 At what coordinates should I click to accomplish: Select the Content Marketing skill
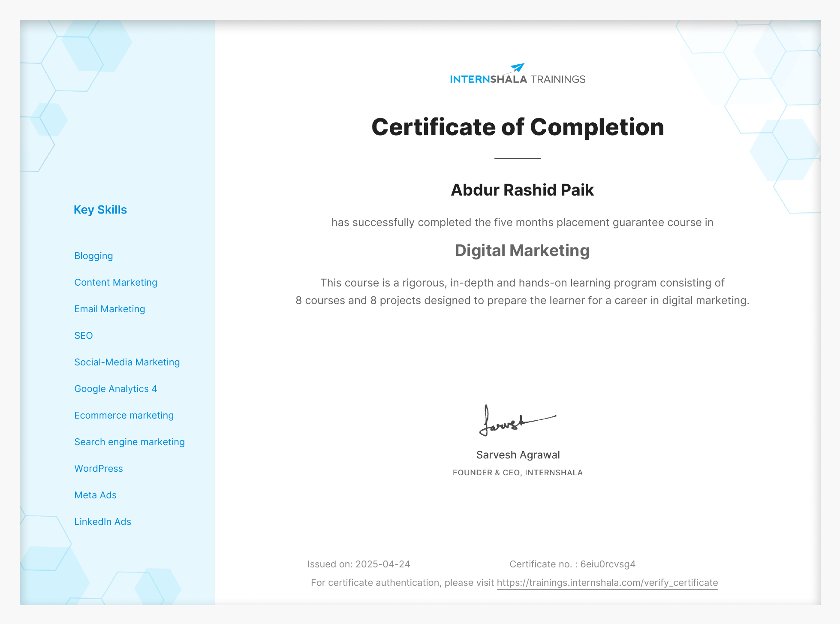tap(116, 283)
